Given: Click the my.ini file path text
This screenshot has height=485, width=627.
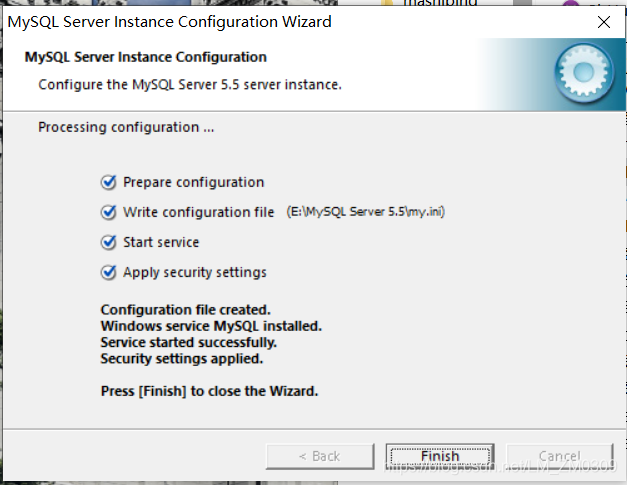Looking at the screenshot, I should [365, 212].
